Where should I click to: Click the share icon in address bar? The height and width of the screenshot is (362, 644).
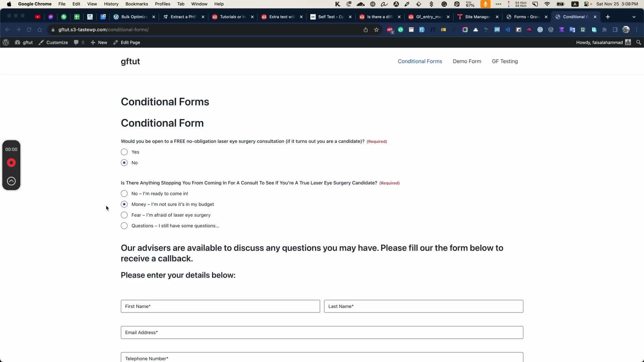coord(366,30)
